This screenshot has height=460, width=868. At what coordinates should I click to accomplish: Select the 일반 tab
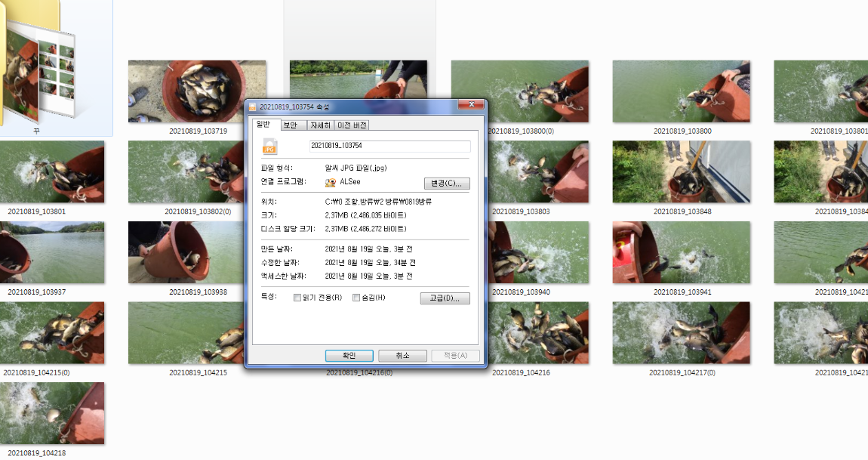pos(265,125)
